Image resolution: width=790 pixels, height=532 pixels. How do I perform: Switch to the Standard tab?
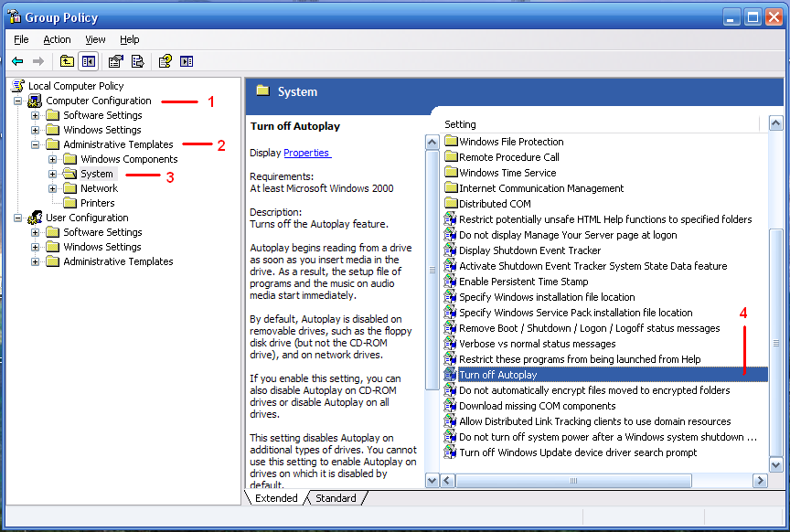tap(336, 498)
